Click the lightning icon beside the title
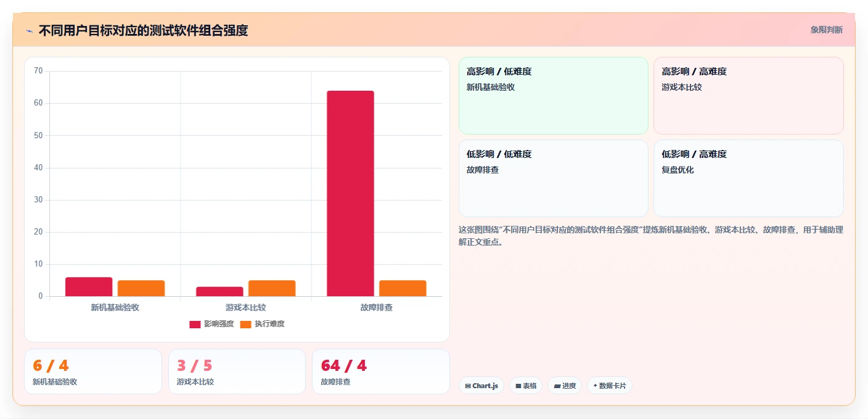The image size is (868, 419). coord(29,31)
